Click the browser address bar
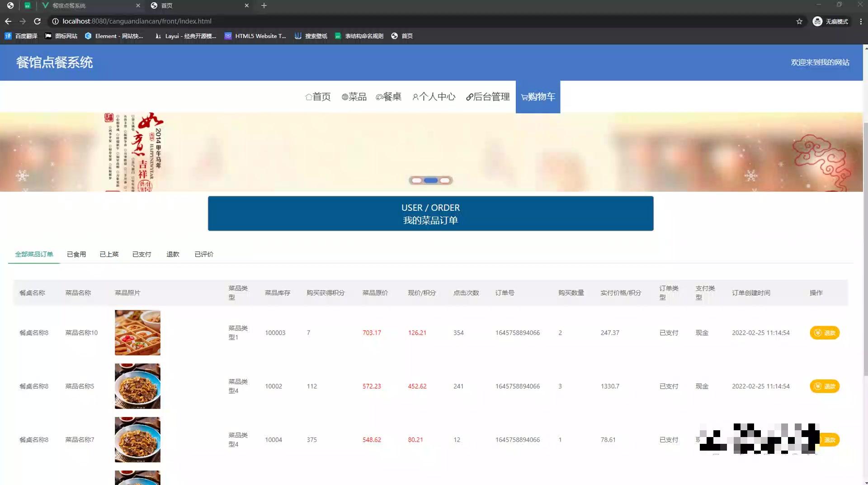868x485 pixels. coord(181,21)
